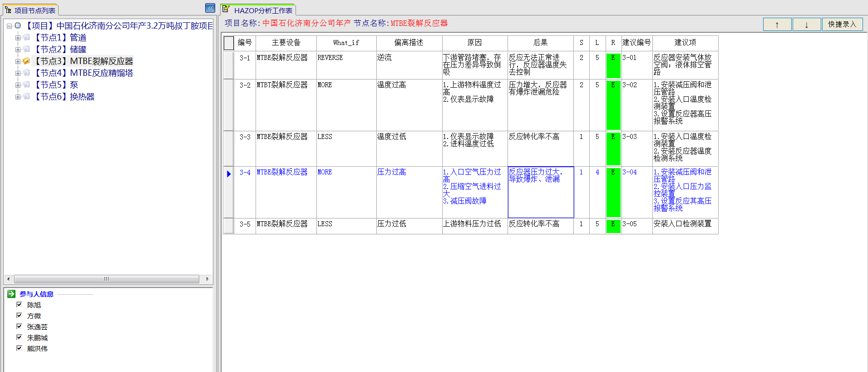The height and width of the screenshot is (372, 868).
Task: Select row header of row 3-1
Action: 229,65
